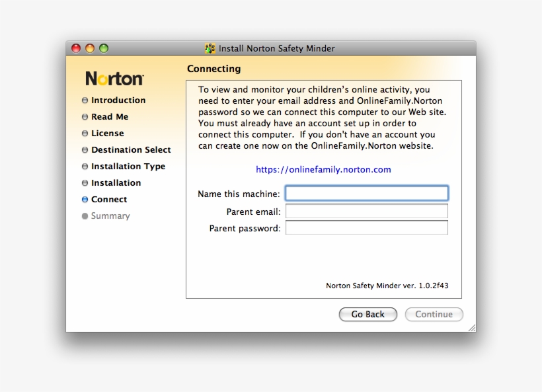
Task: Click the gray Summary step bullet
Action: pos(85,216)
